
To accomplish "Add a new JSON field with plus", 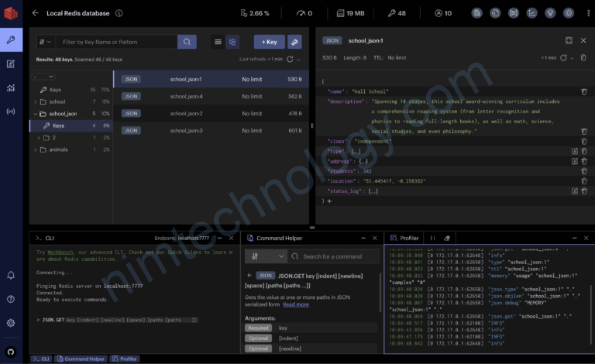I will 329,201.
